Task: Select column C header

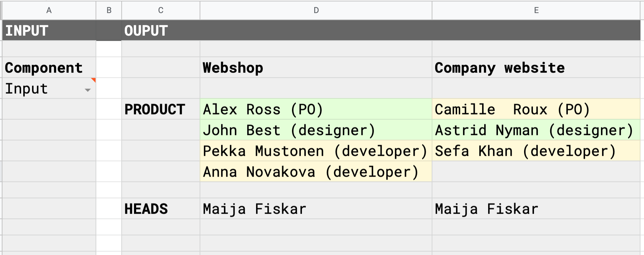Action: [161, 10]
